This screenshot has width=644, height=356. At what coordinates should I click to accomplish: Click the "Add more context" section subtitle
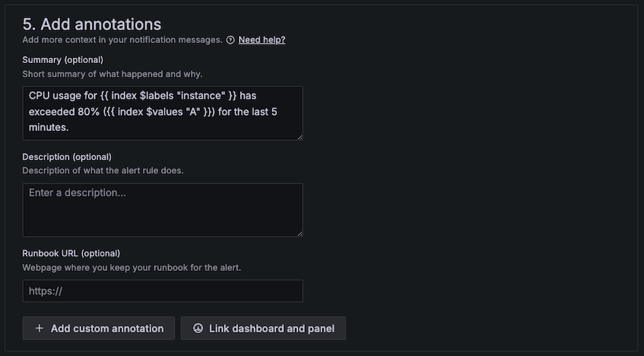[122, 40]
